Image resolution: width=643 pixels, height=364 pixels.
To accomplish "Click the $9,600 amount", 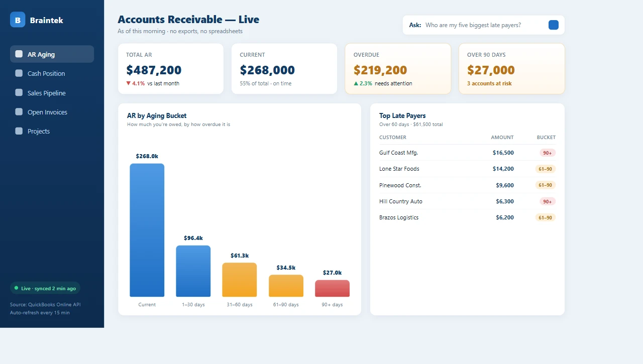I will (x=505, y=185).
